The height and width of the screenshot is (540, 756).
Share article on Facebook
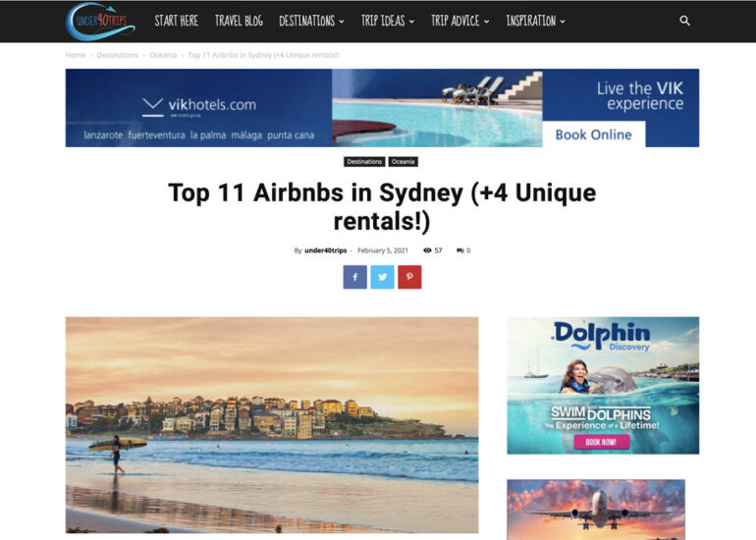(354, 277)
